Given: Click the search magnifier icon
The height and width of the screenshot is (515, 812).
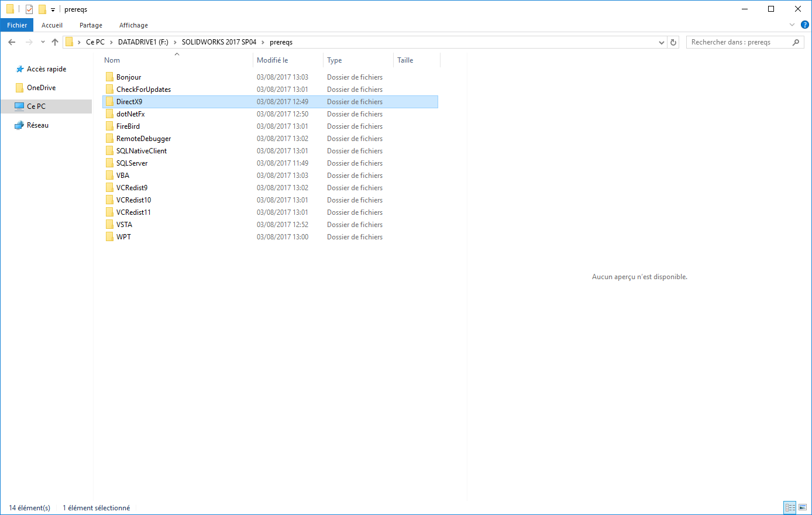Looking at the screenshot, I should point(796,42).
